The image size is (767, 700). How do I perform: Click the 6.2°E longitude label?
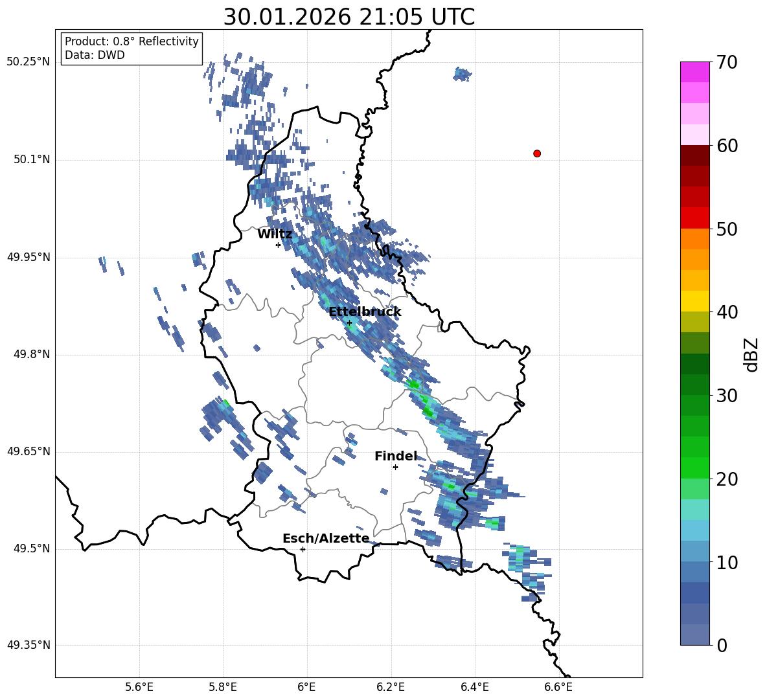point(391,687)
